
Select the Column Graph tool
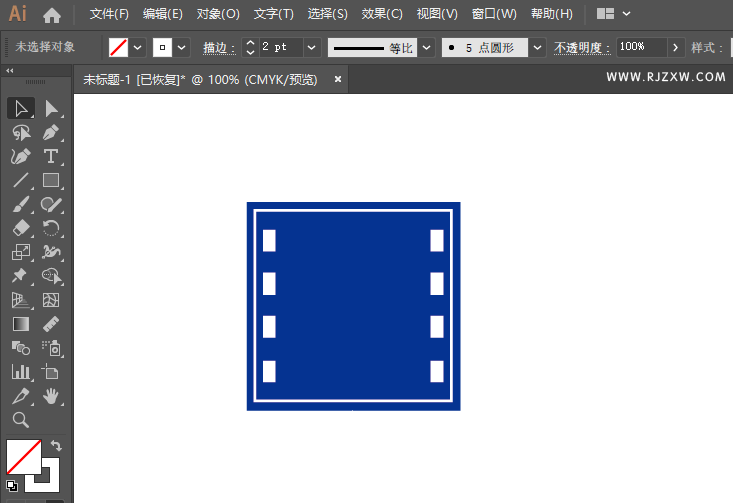(x=21, y=373)
